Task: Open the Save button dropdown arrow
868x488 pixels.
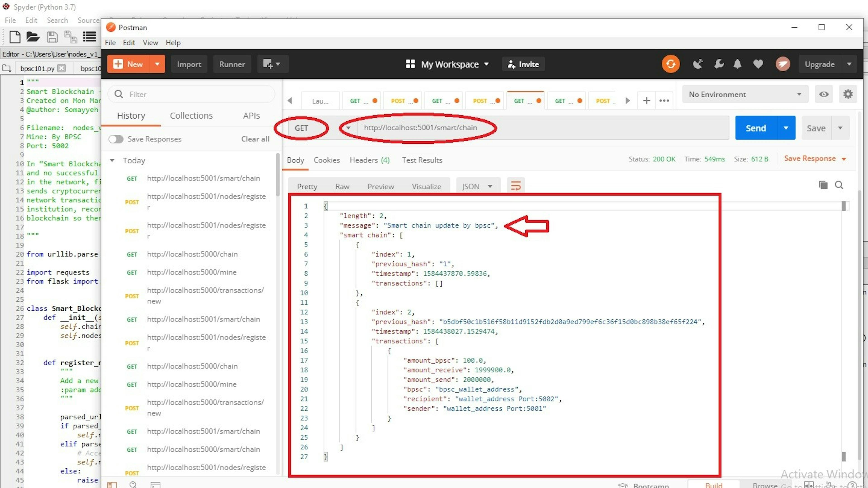Action: [840, 128]
